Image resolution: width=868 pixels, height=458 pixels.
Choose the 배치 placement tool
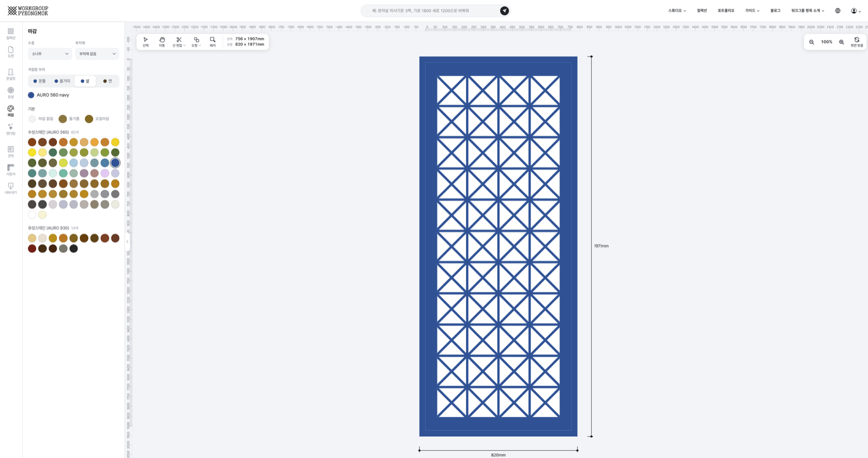[212, 42]
